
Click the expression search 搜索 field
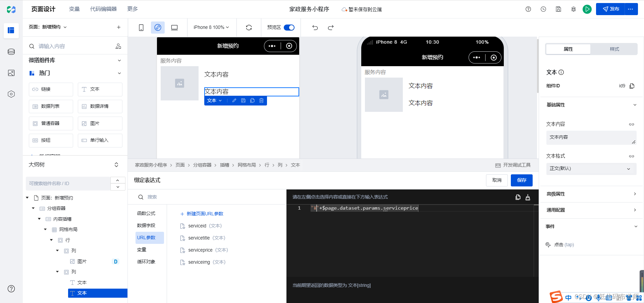[211, 197]
